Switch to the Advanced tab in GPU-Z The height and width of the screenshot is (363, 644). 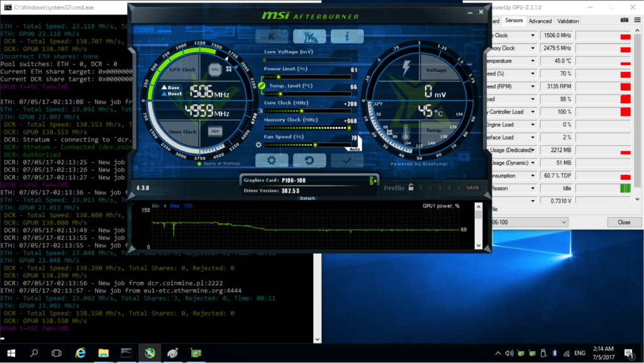[x=539, y=20]
